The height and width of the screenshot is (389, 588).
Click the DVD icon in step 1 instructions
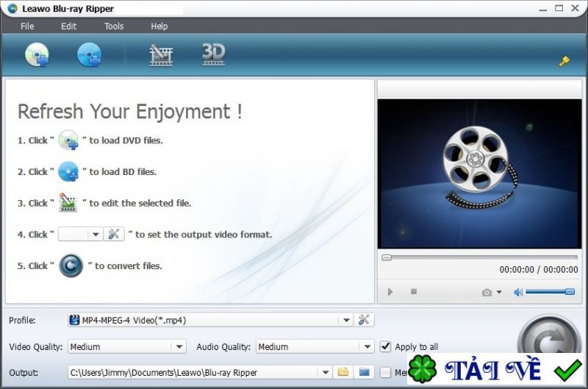[x=68, y=140]
